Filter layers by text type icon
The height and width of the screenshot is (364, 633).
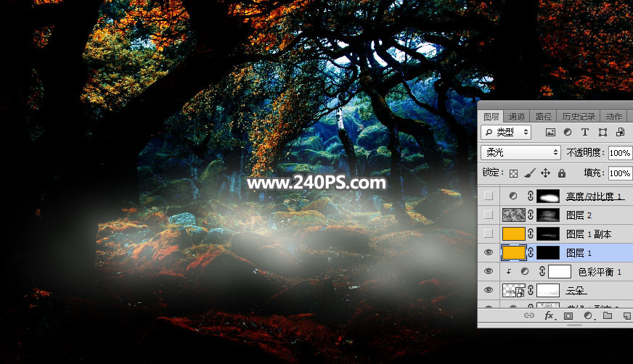[584, 132]
